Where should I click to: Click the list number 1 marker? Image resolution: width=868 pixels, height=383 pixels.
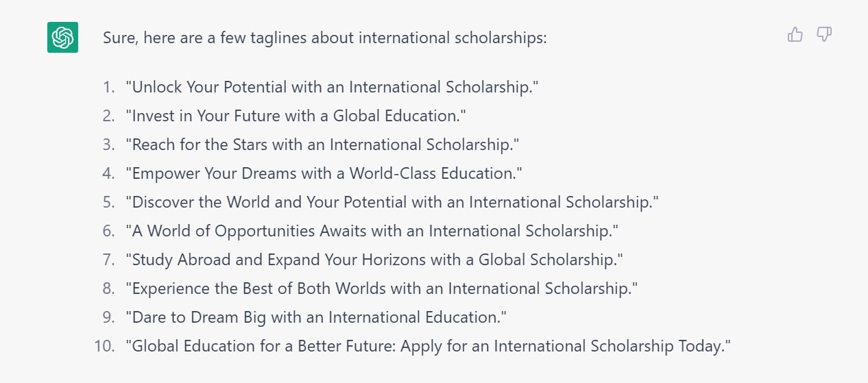tap(109, 88)
